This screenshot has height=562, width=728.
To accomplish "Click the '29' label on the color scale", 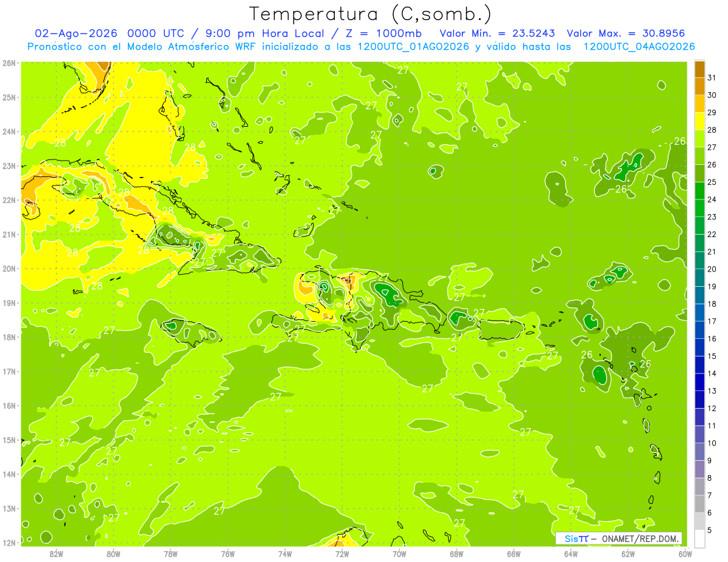I will (x=712, y=112).
